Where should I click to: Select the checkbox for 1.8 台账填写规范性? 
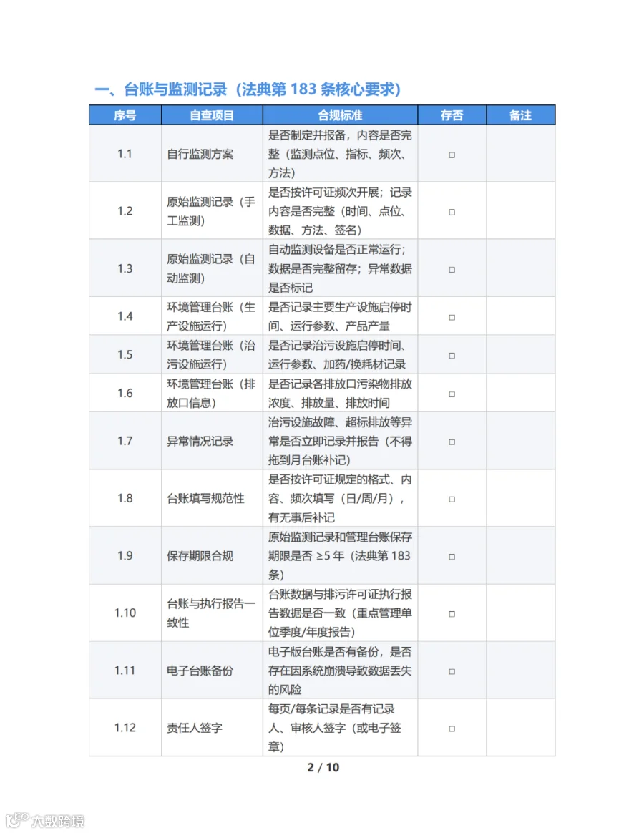[x=452, y=500]
